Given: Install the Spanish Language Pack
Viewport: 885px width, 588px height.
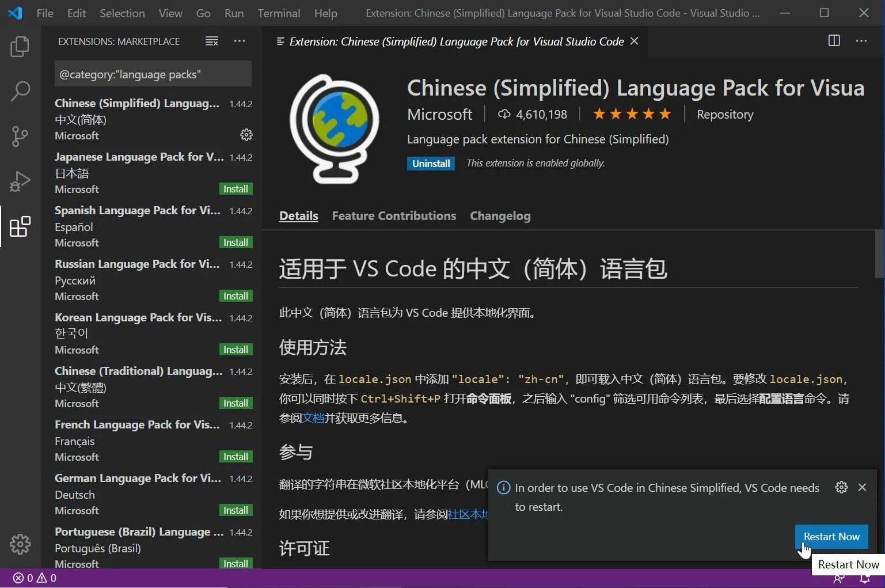Looking at the screenshot, I should coord(236,242).
